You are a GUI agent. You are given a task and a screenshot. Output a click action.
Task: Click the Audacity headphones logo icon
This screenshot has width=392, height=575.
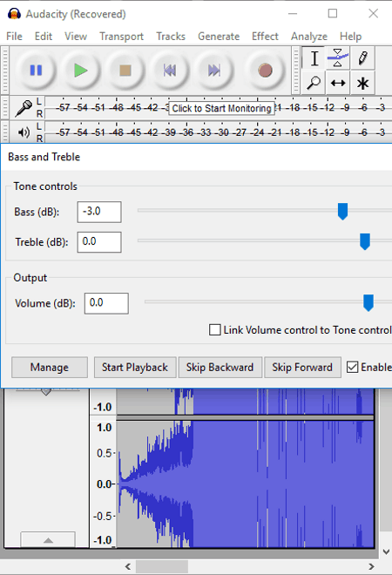coord(14,14)
